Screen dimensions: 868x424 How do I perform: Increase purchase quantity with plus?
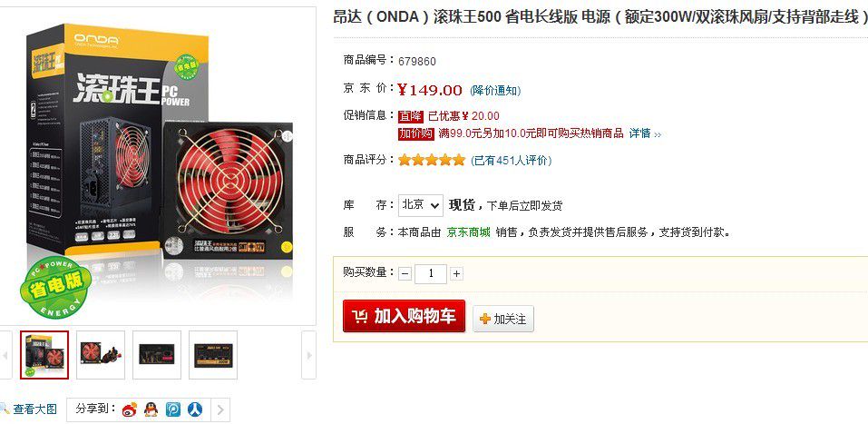click(x=456, y=274)
